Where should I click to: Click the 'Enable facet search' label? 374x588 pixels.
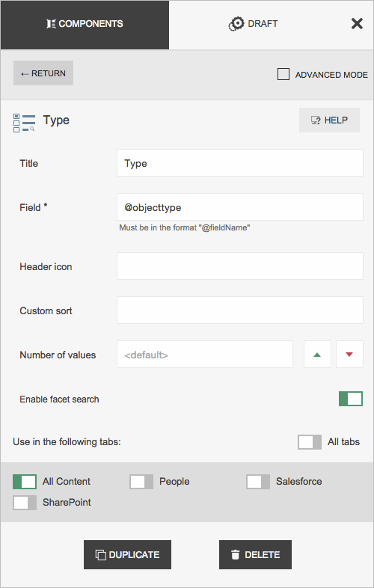coord(59,399)
